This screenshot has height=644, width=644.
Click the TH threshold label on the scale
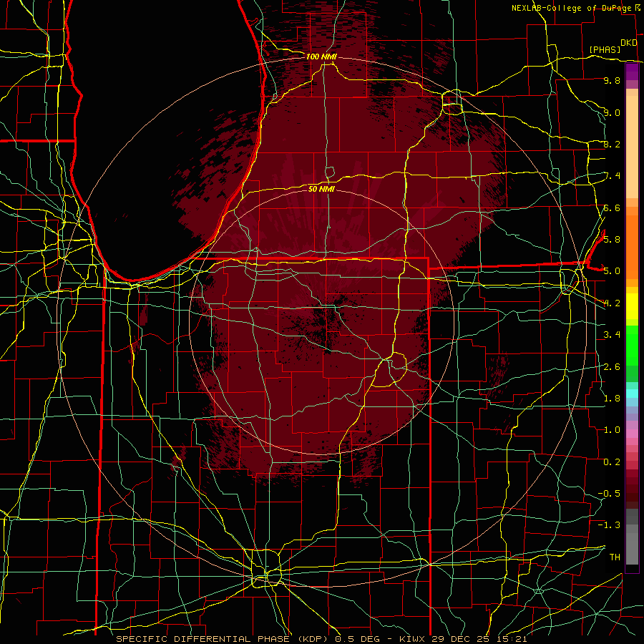[x=615, y=557]
